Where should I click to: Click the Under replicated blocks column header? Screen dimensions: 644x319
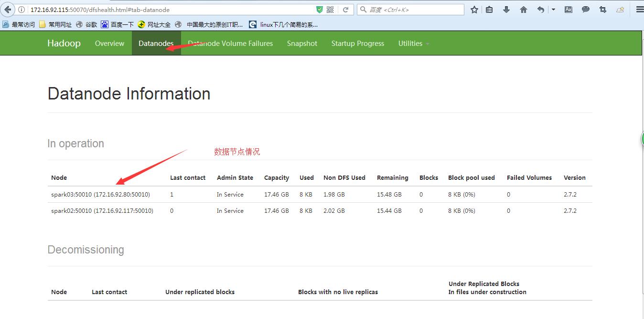pyautogui.click(x=200, y=292)
